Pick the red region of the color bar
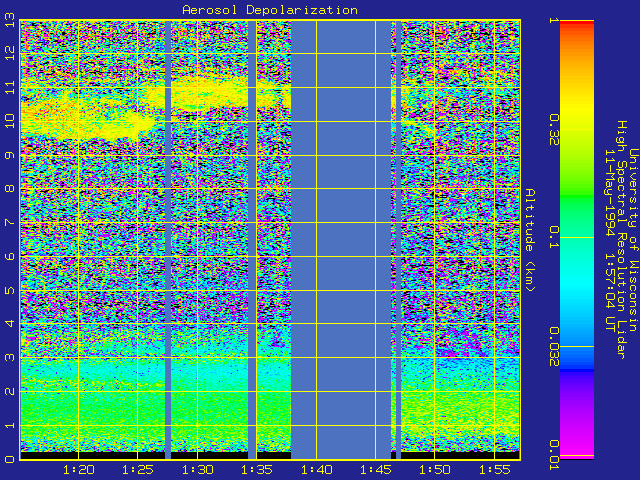The height and width of the screenshot is (480, 640). coord(577,24)
